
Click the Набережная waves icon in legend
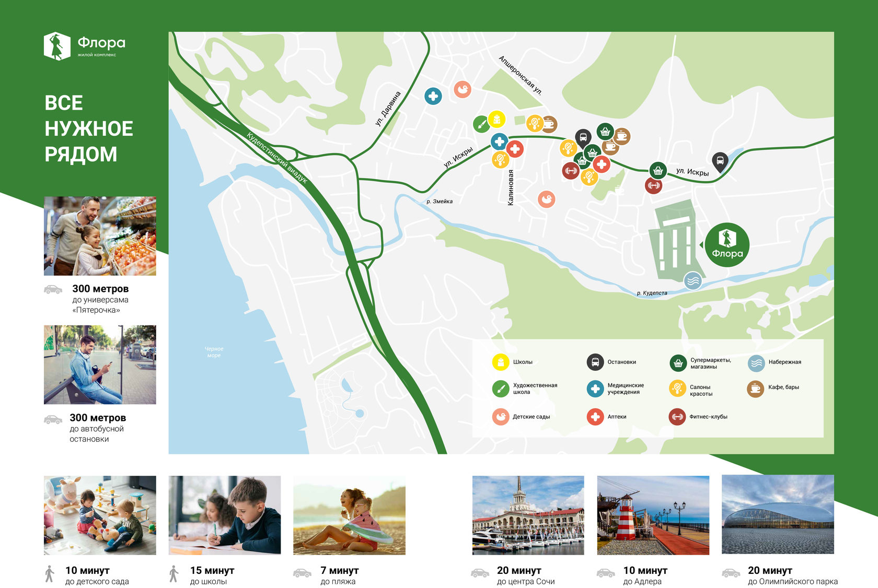tap(756, 363)
